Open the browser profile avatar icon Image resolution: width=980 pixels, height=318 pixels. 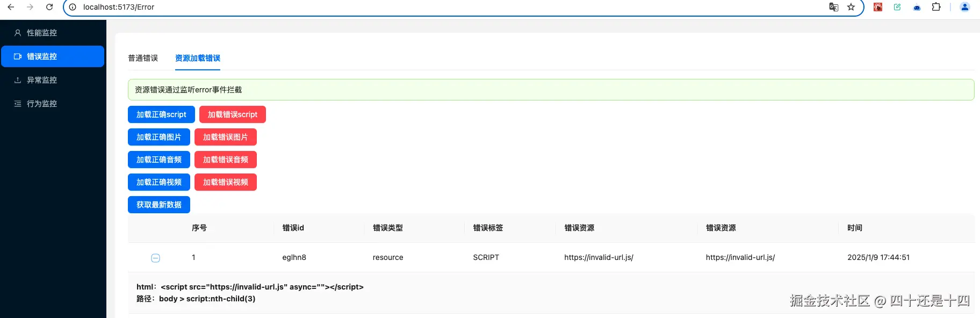[x=965, y=7]
